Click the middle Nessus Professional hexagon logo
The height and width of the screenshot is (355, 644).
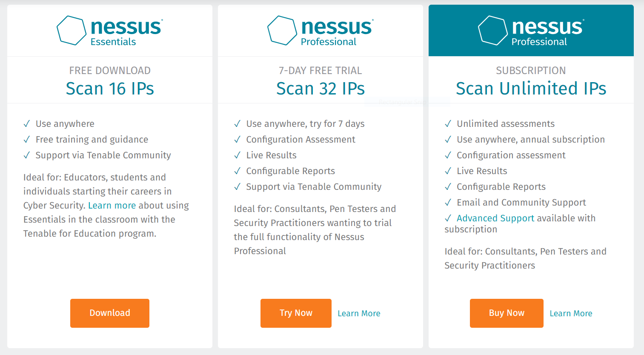click(282, 31)
